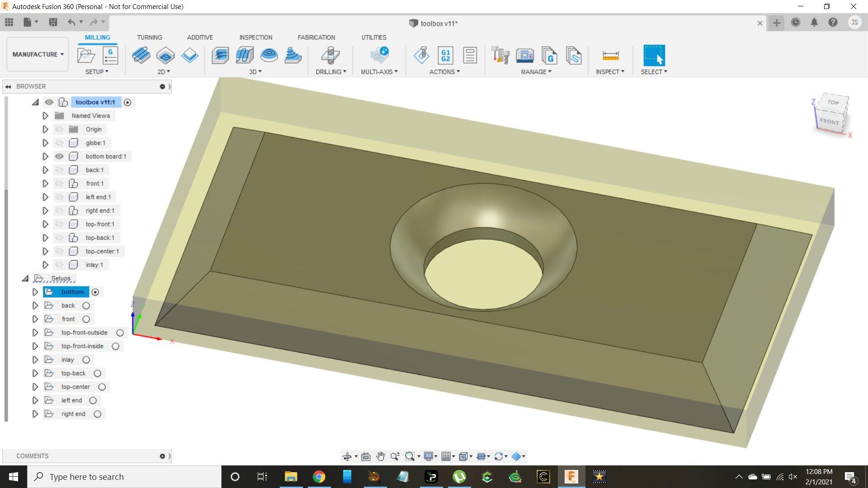Toggle eye icon for globe:1 component
This screenshot has width=868, height=488.
pos(59,142)
